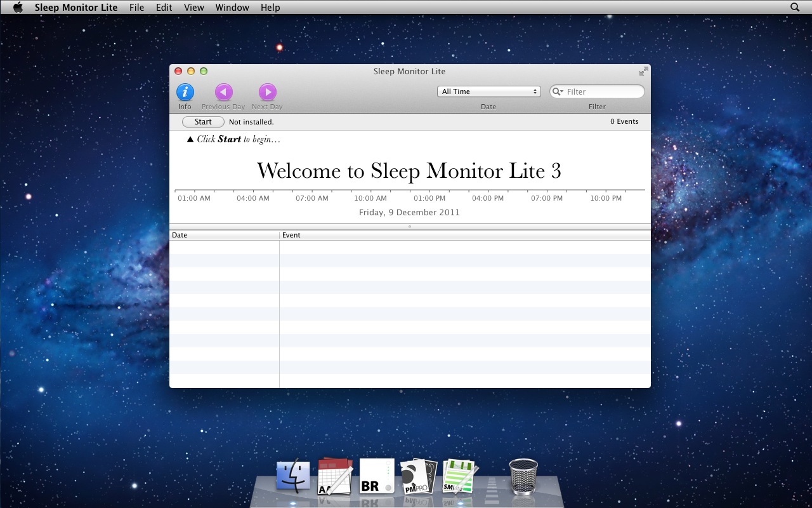Enter full screen with the window's double-arrow icon
The height and width of the screenshot is (508, 812).
(x=644, y=71)
